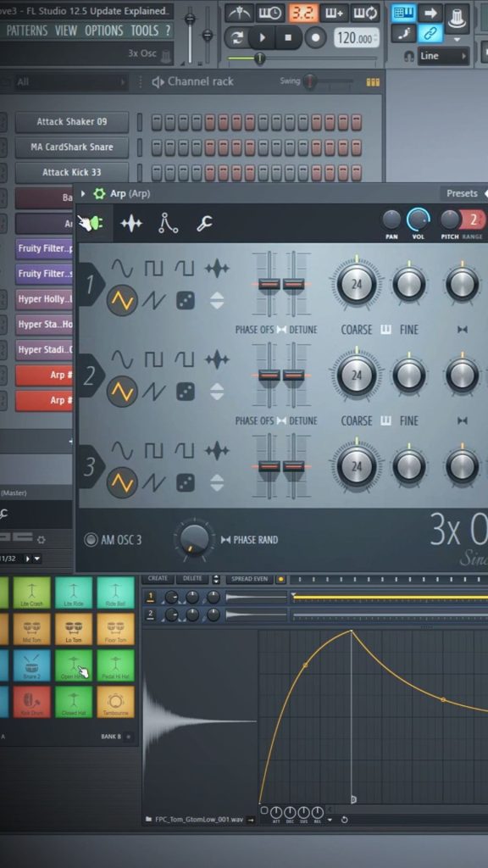Hit the Kick Drum pad in FPC
Viewport: 488px width, 868px height.
coord(31,703)
